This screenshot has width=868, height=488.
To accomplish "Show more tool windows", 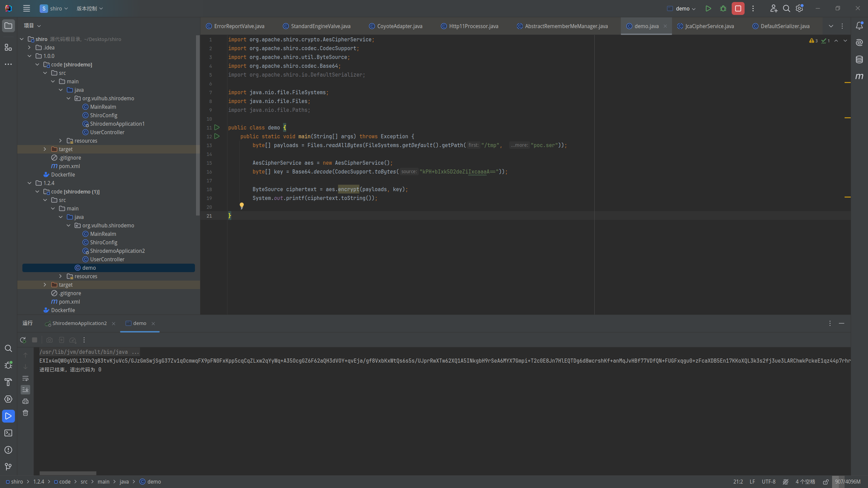I will (8, 64).
